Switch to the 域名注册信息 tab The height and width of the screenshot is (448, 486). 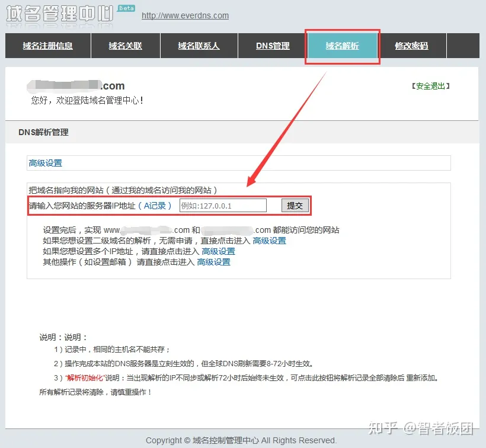[47, 46]
